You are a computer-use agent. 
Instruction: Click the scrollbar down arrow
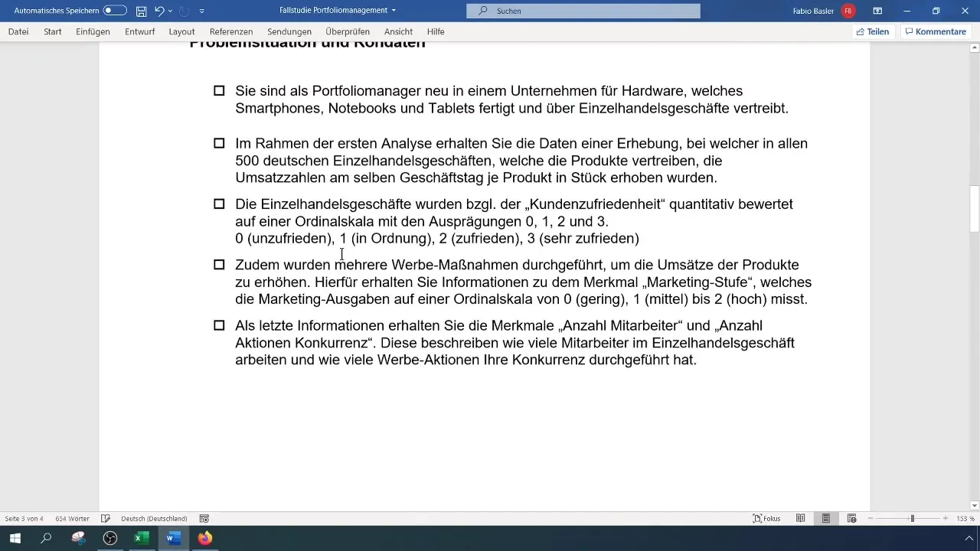974,505
